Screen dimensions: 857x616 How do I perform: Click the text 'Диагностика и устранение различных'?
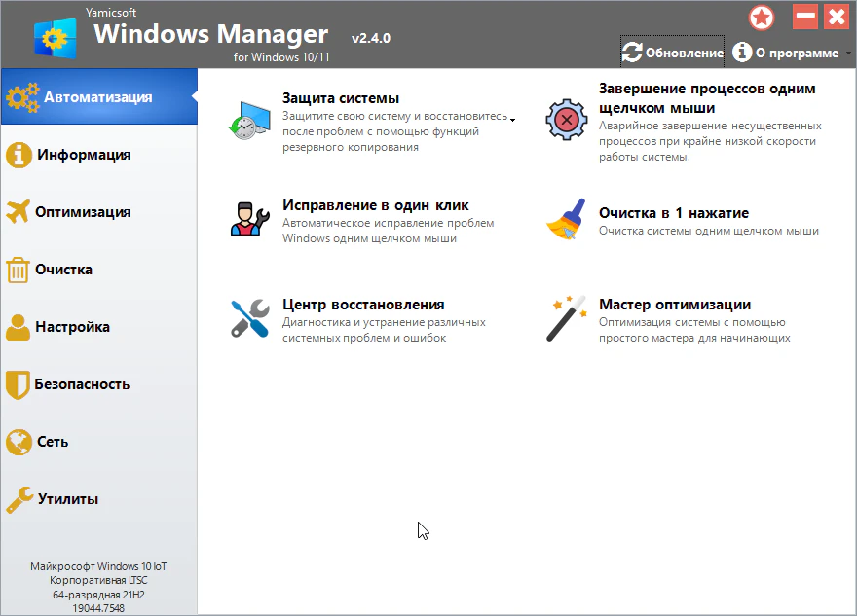tap(384, 322)
